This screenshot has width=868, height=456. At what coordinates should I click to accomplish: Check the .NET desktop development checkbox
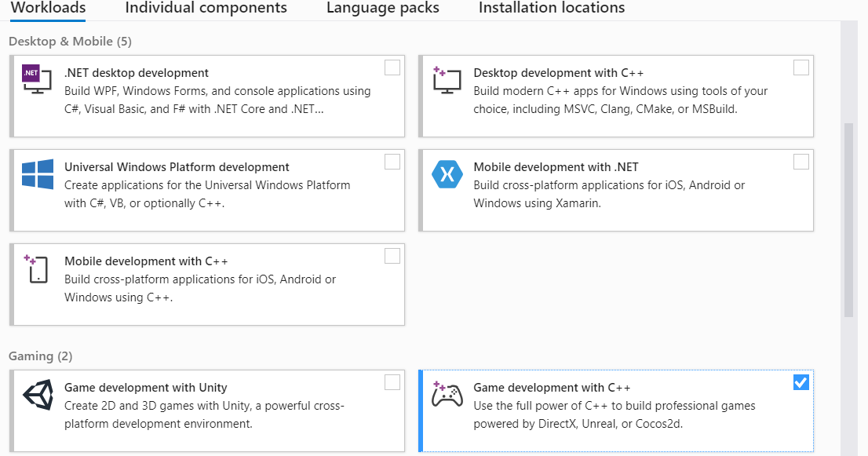(x=392, y=67)
